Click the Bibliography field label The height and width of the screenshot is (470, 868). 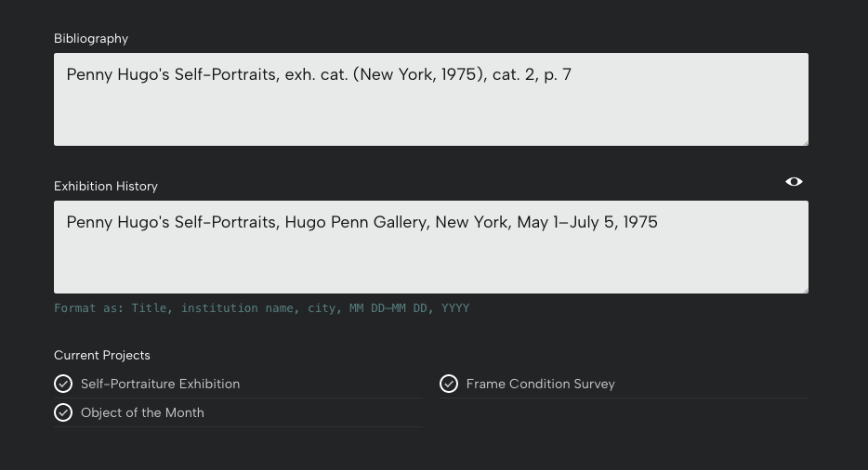click(x=91, y=38)
